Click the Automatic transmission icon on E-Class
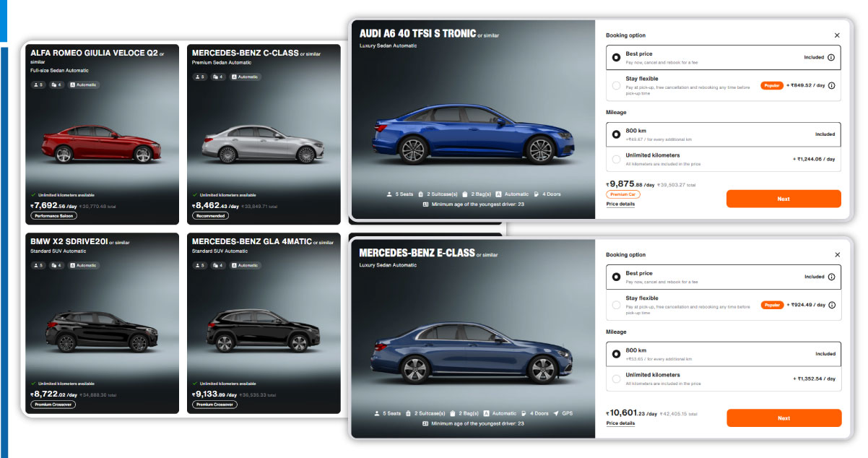This screenshot has height=458, width=868. 487,413
